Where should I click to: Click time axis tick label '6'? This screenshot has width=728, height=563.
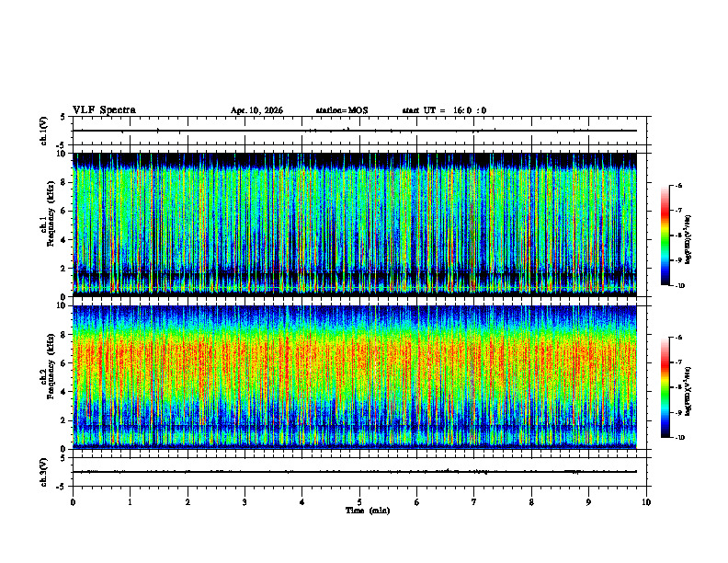416,502
